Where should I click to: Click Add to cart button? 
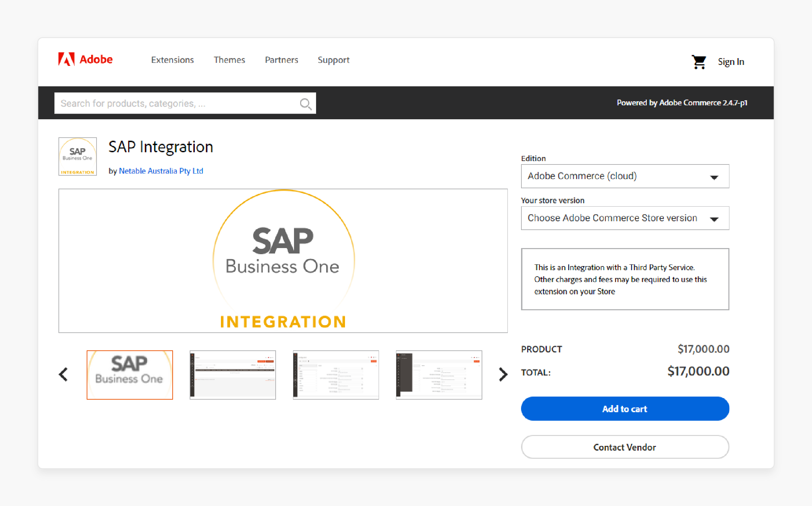(625, 409)
